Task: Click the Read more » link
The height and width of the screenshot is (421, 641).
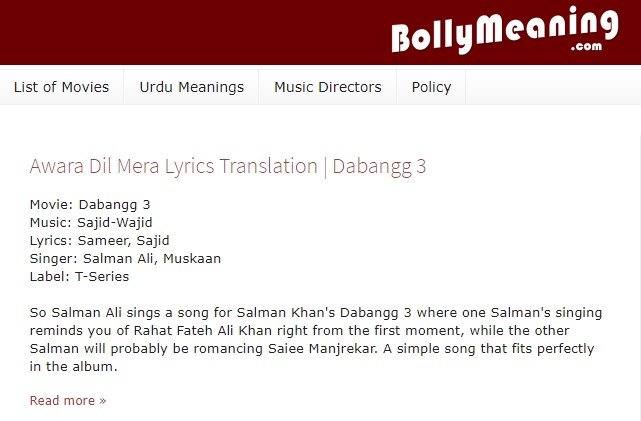Action: pyautogui.click(x=68, y=401)
